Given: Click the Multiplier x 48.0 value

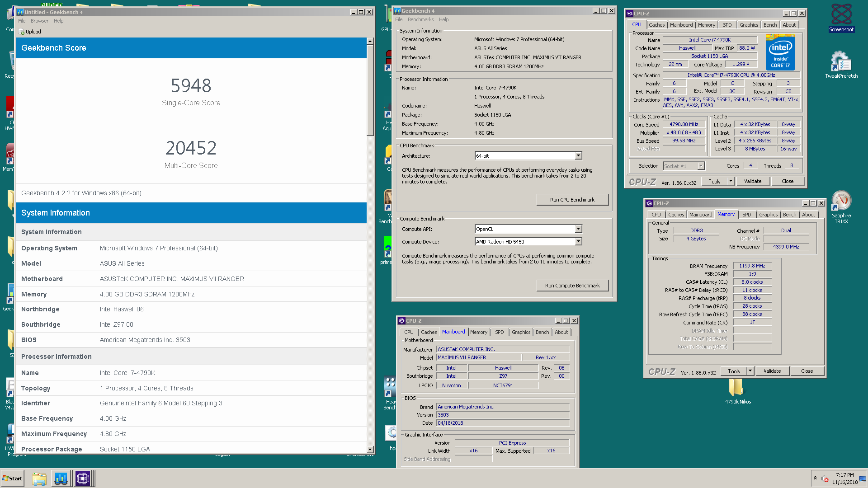Looking at the screenshot, I should 684,132.
